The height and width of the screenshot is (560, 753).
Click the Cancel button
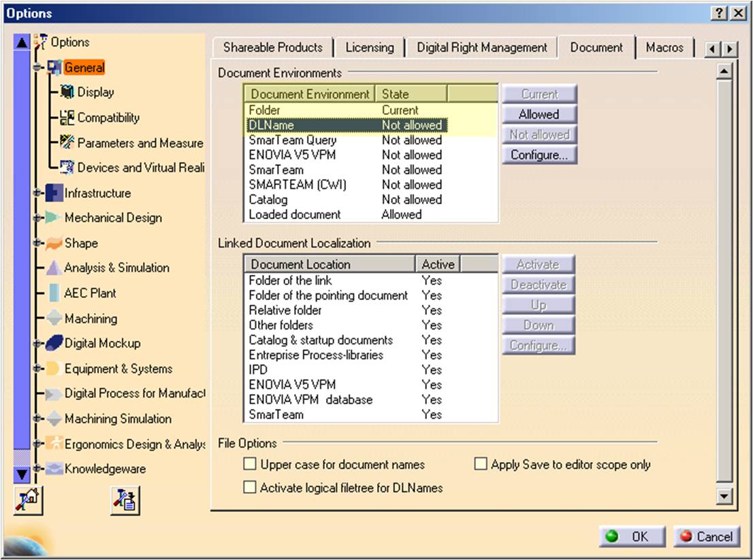[706, 536]
